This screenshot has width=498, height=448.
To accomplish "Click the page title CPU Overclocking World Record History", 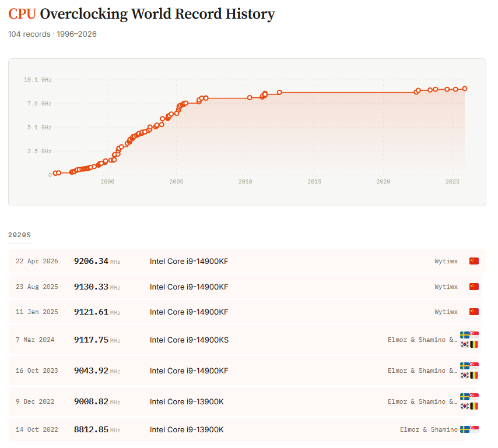I will point(141,14).
